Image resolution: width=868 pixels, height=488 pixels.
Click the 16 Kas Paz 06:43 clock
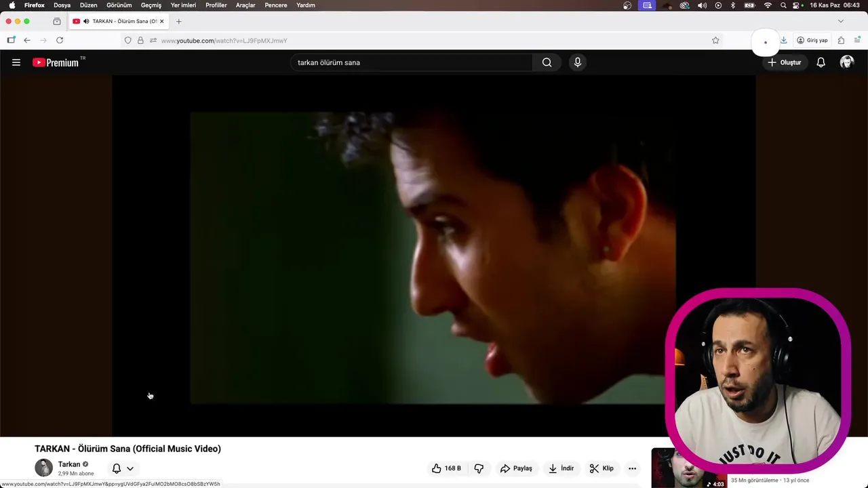click(835, 5)
